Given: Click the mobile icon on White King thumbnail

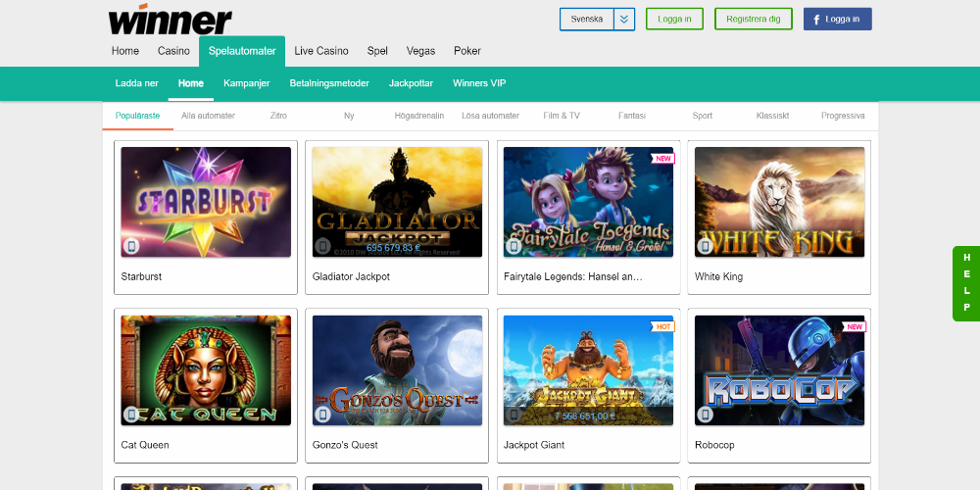Looking at the screenshot, I should (705, 246).
